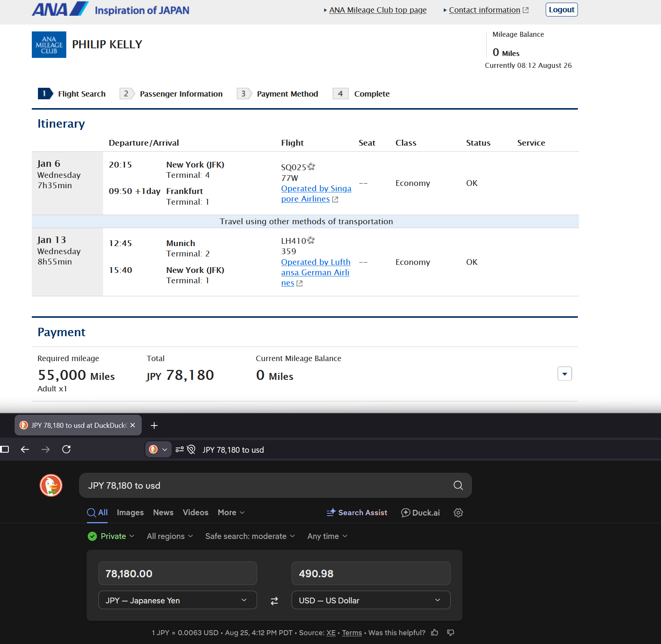Open the All regions dropdown
661x644 pixels.
170,536
